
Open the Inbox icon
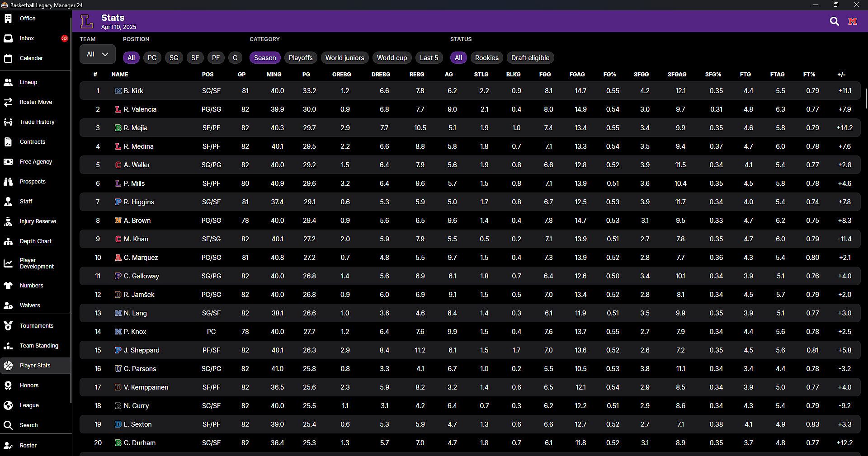pyautogui.click(x=8, y=38)
